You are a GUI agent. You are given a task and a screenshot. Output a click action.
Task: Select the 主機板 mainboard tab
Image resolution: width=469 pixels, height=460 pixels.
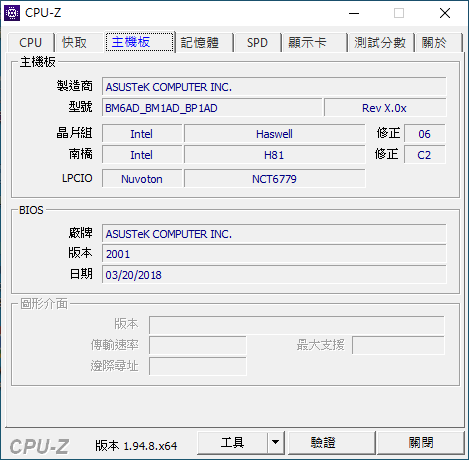pos(140,42)
